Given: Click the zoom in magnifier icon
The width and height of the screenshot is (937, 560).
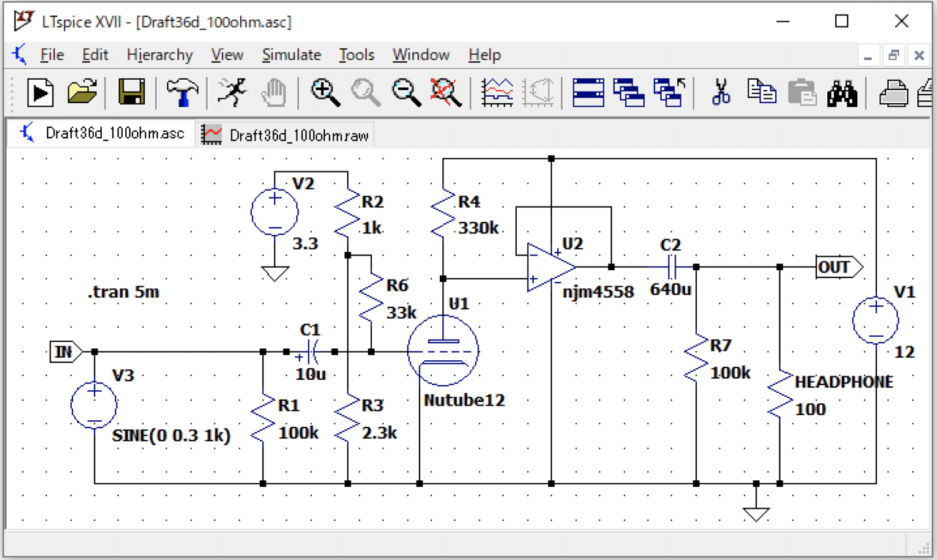Looking at the screenshot, I should pos(325,92).
